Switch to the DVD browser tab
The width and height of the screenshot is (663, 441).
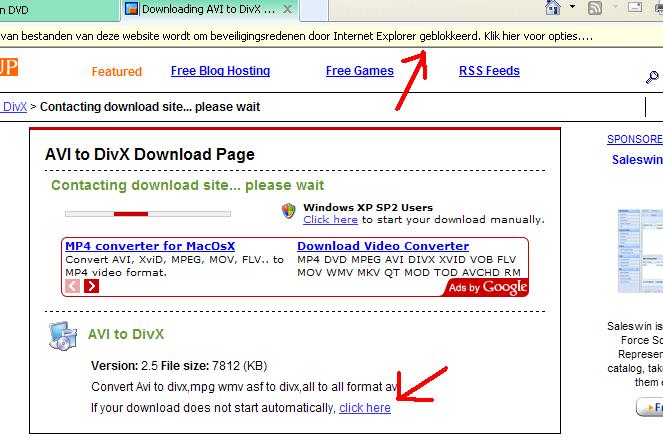click(59, 10)
